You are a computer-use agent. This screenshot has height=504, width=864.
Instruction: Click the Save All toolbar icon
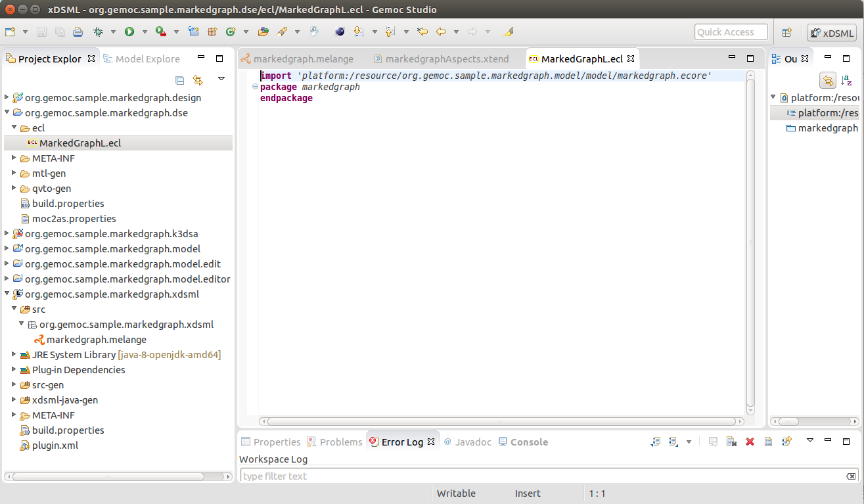click(x=60, y=32)
